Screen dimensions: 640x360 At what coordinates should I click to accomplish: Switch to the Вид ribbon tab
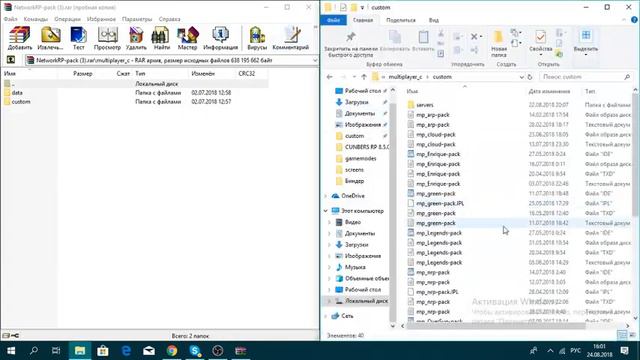(434, 20)
